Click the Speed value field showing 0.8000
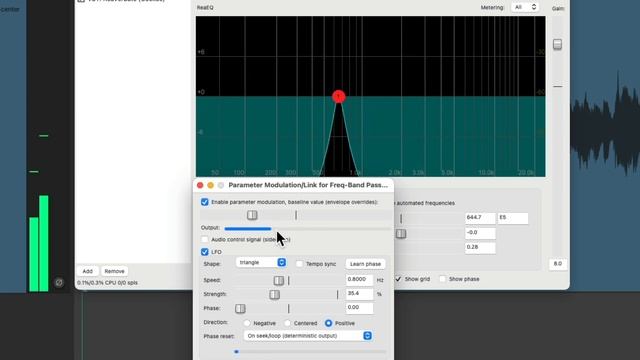This screenshot has width=640, height=360. click(x=359, y=280)
